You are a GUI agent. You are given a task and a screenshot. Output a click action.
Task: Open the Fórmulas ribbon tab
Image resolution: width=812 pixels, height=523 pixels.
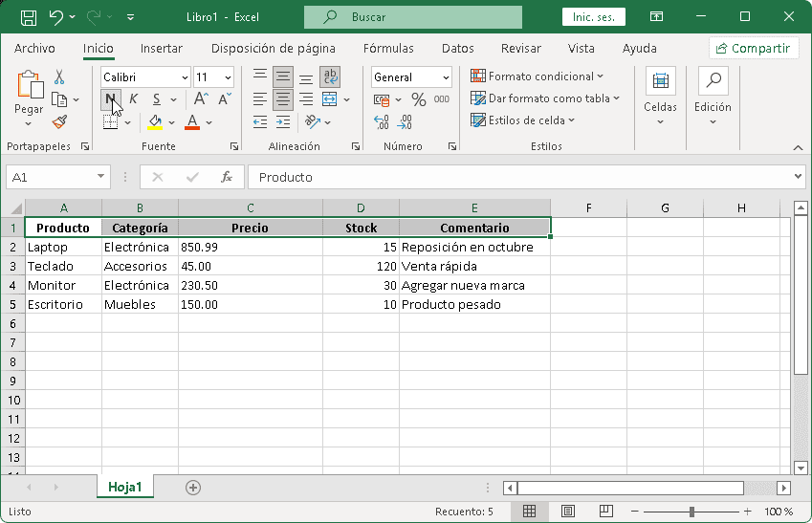388,49
